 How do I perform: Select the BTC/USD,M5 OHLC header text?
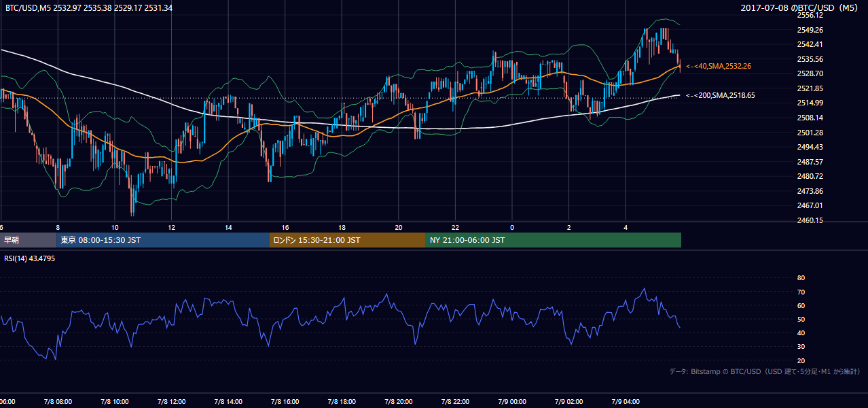88,8
